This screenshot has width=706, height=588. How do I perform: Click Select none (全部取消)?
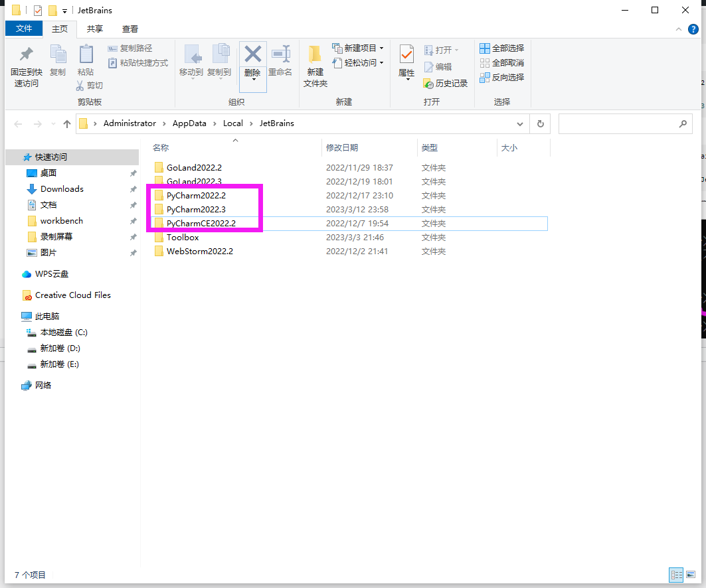[502, 63]
